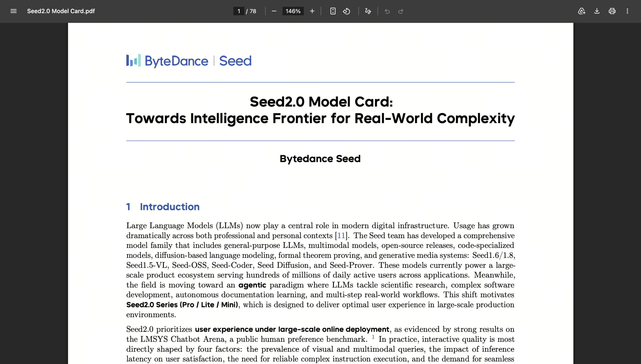This screenshot has width=641, height=364.
Task: Download the PDF file
Action: tap(597, 11)
